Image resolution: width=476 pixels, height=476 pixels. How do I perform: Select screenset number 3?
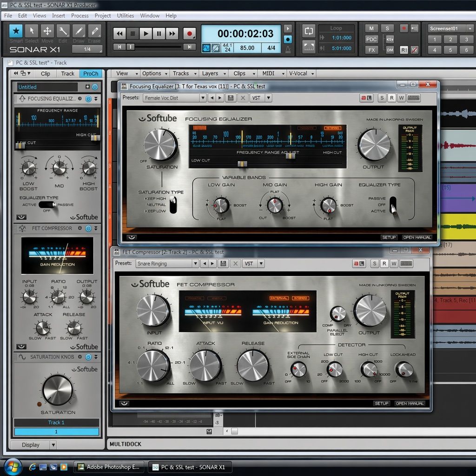[466, 40]
